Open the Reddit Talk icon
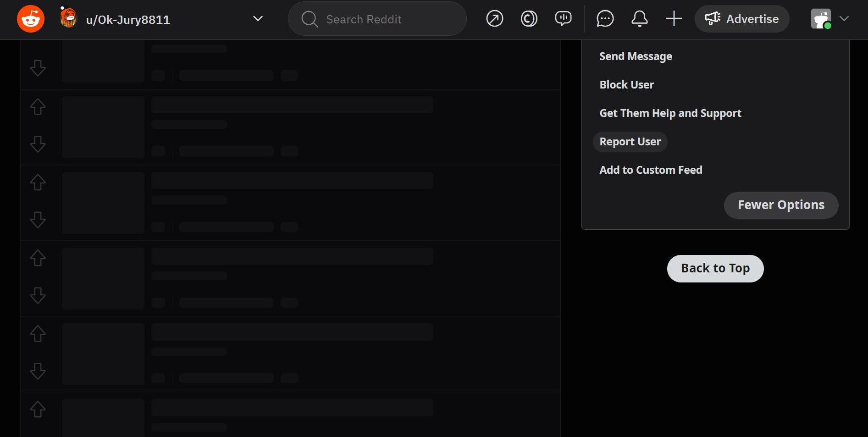Viewport: 868px width, 437px height. click(563, 19)
